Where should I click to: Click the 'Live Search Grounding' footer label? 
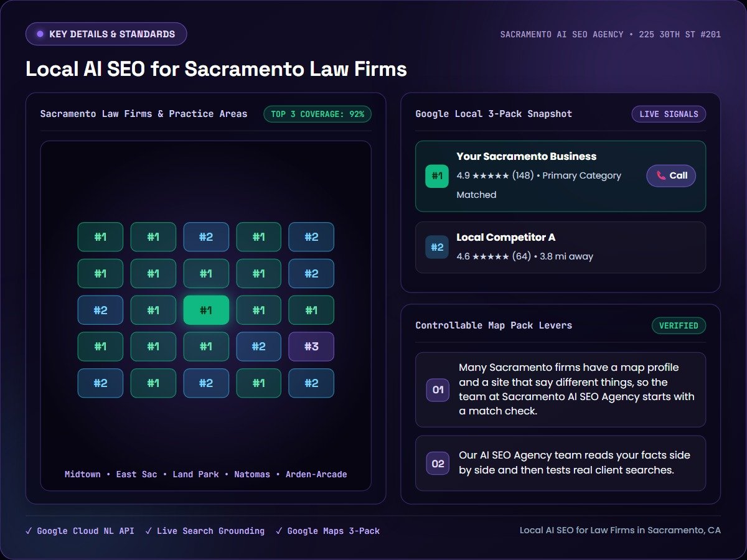point(210,531)
